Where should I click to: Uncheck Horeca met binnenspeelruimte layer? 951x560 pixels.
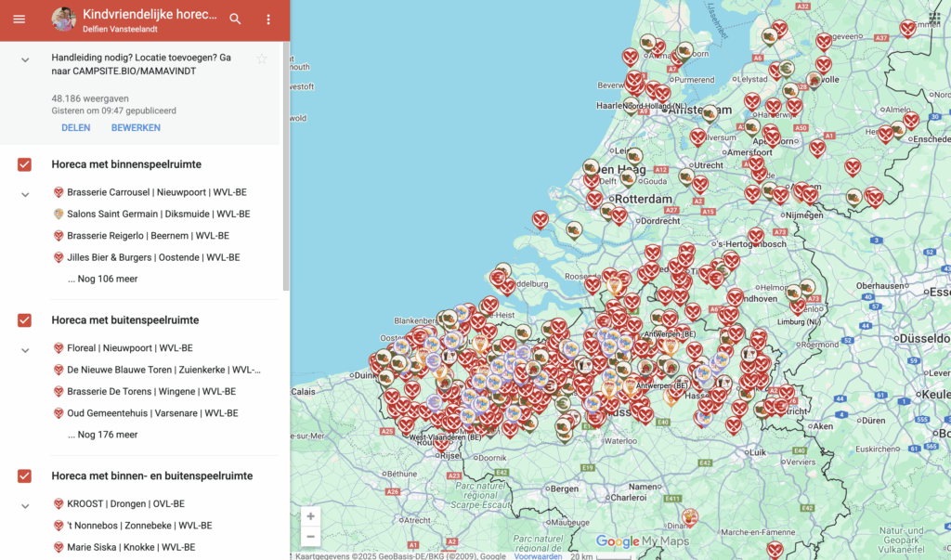[25, 164]
